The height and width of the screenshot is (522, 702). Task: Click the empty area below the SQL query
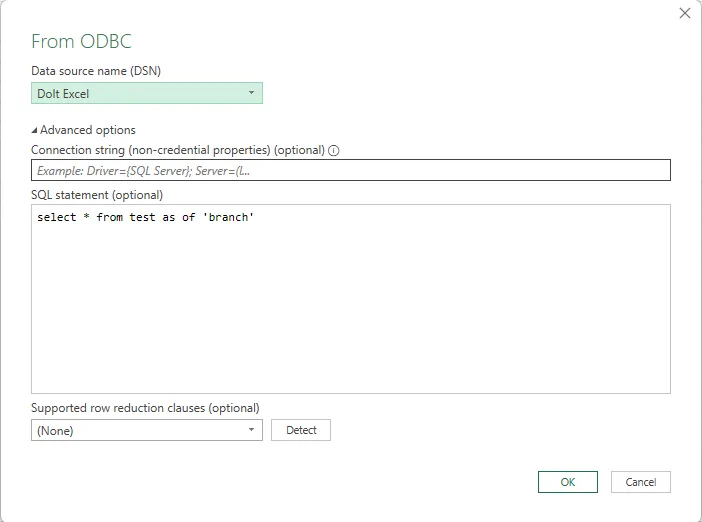(x=350, y=320)
